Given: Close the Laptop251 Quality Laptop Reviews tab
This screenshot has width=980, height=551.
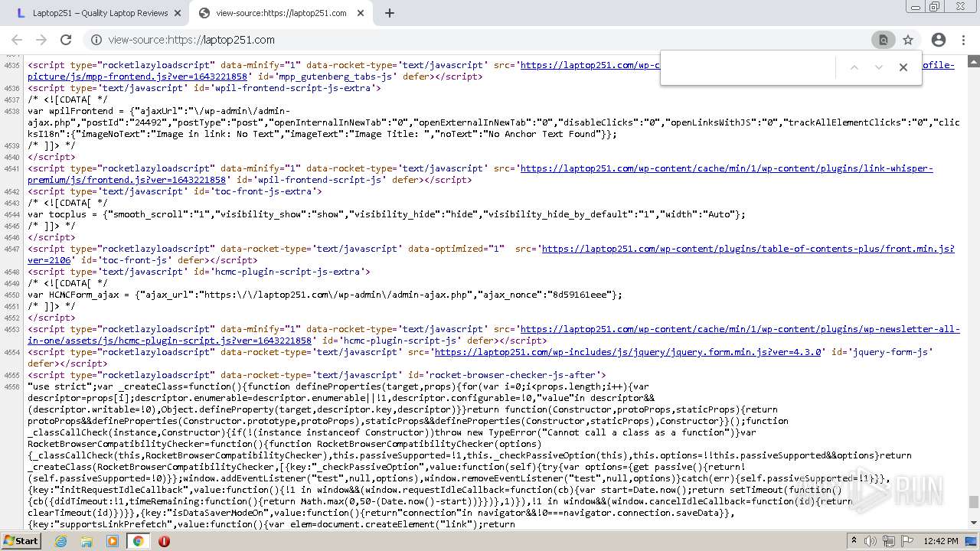Looking at the screenshot, I should point(178,13).
